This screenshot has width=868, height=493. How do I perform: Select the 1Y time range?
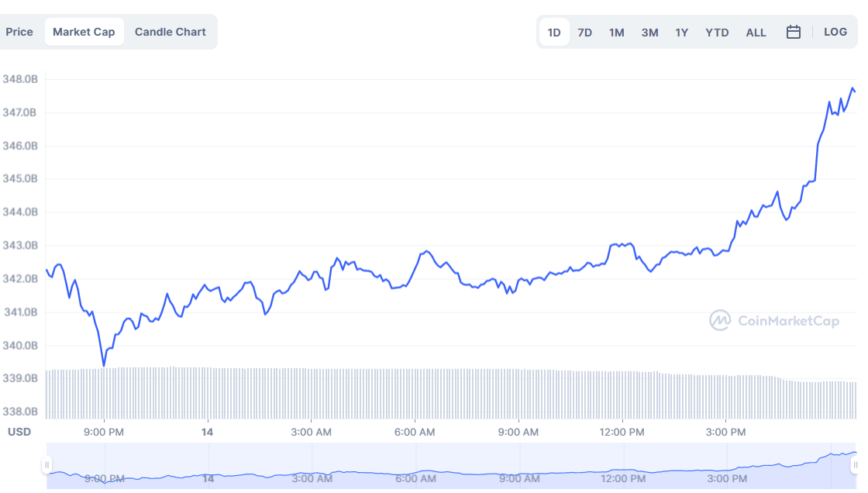point(681,32)
